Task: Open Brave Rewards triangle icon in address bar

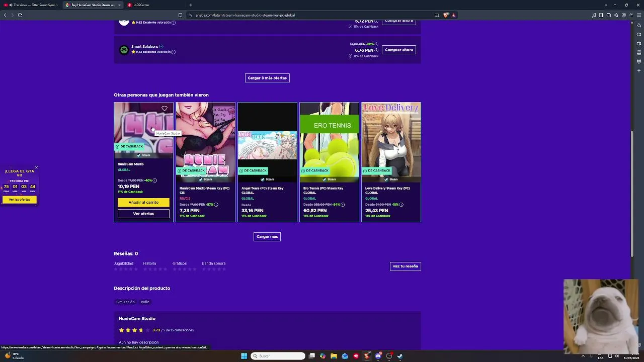Action: (453, 15)
